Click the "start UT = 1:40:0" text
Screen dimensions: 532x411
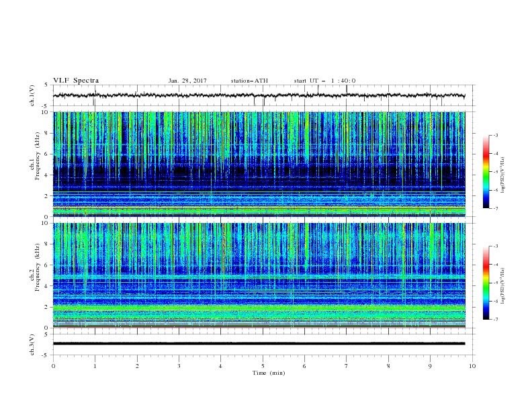[324, 81]
